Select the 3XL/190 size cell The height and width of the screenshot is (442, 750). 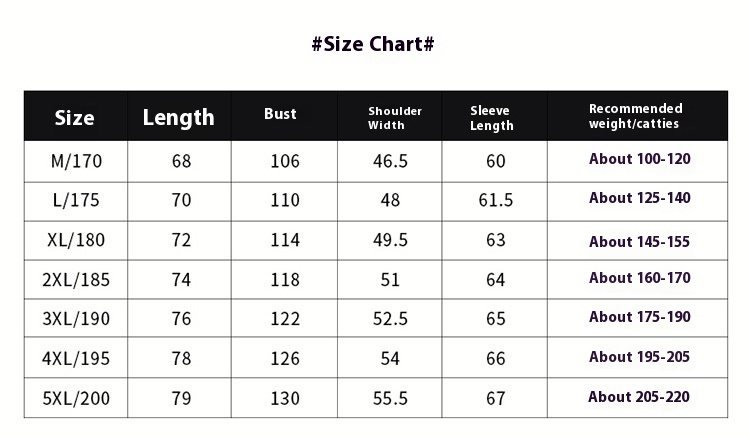pyautogui.click(x=76, y=319)
